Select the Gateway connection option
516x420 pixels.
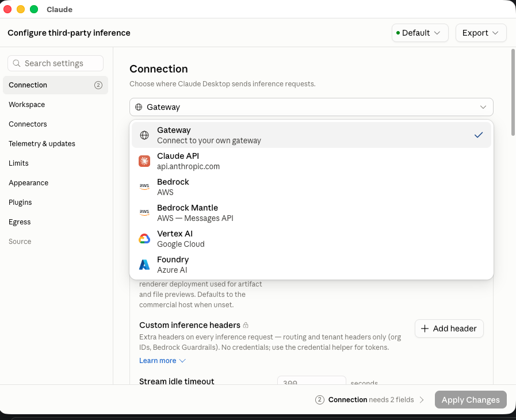[x=311, y=135]
